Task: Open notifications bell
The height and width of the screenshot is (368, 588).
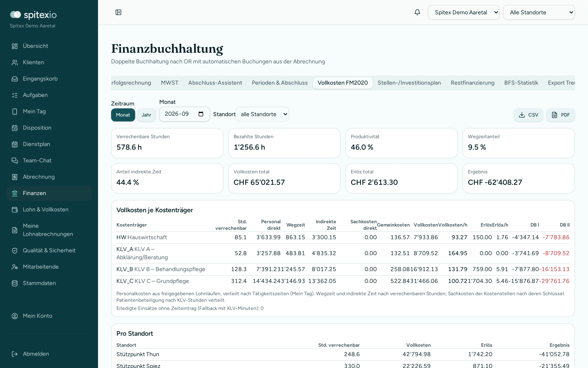Action: click(x=417, y=12)
